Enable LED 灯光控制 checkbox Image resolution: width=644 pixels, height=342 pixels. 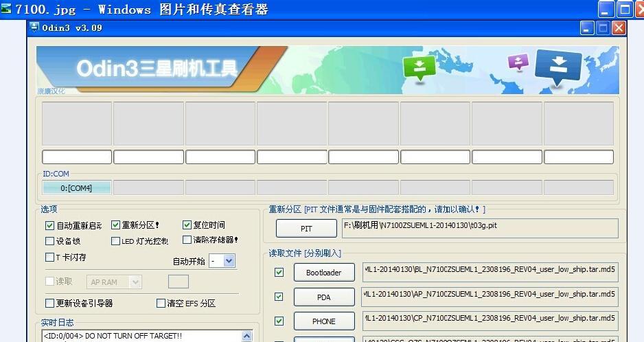[x=115, y=241]
